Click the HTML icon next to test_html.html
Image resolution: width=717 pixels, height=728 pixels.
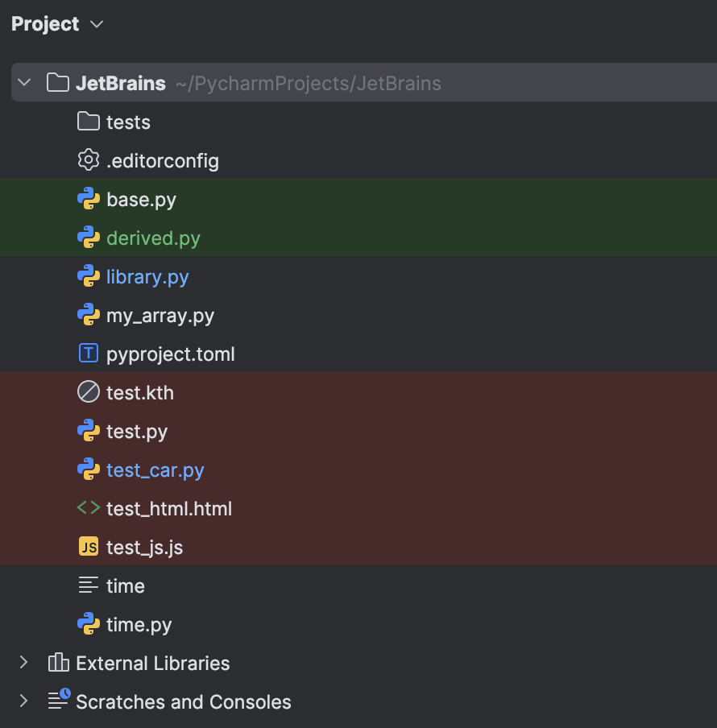pyautogui.click(x=89, y=508)
